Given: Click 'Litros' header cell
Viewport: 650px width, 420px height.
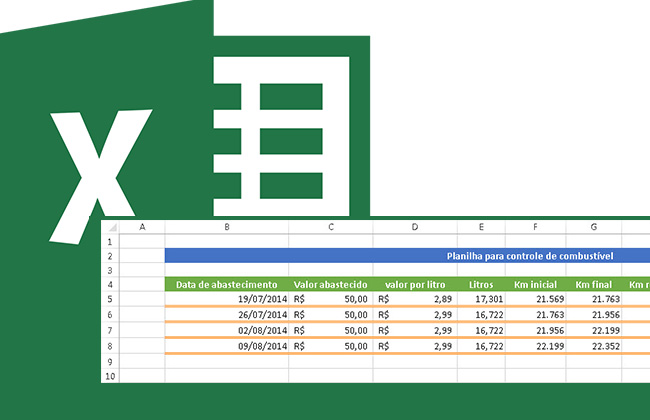Looking at the screenshot, I should 481,284.
